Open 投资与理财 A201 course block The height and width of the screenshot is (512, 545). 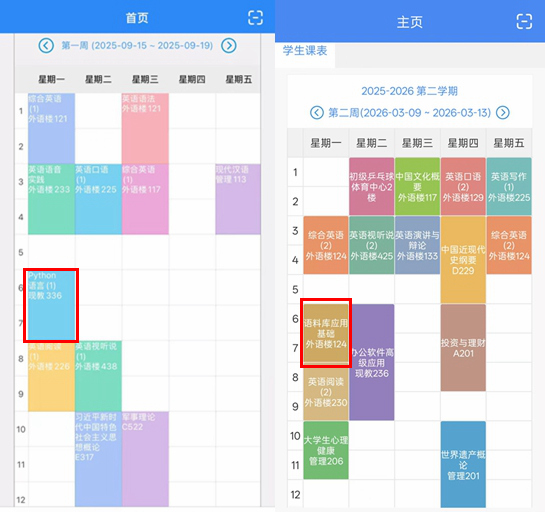tap(463, 348)
